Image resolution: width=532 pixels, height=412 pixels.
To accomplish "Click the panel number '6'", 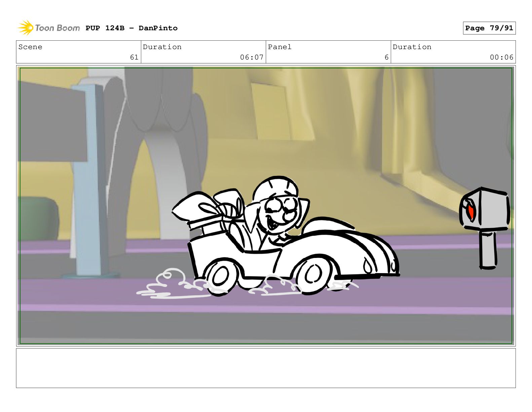I will pos(386,58).
